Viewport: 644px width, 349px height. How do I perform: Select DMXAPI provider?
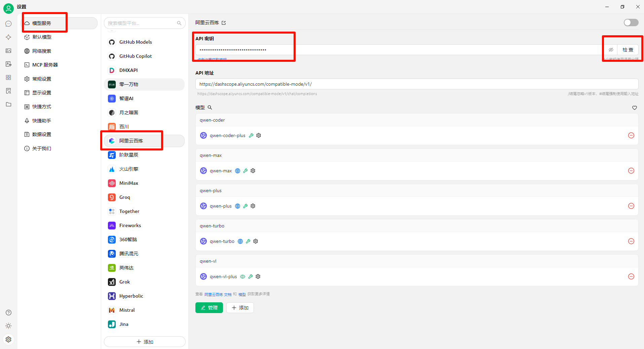(144, 70)
